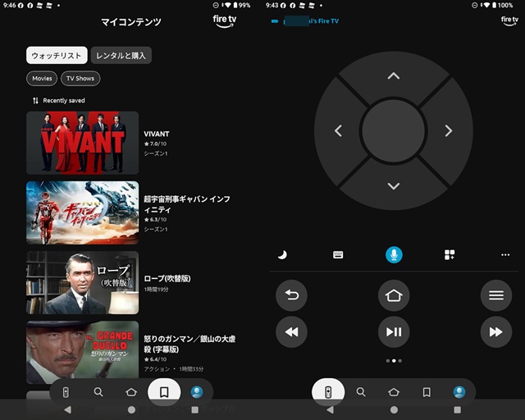
Task: Tap the D-pad down arrow
Action: pyautogui.click(x=394, y=186)
